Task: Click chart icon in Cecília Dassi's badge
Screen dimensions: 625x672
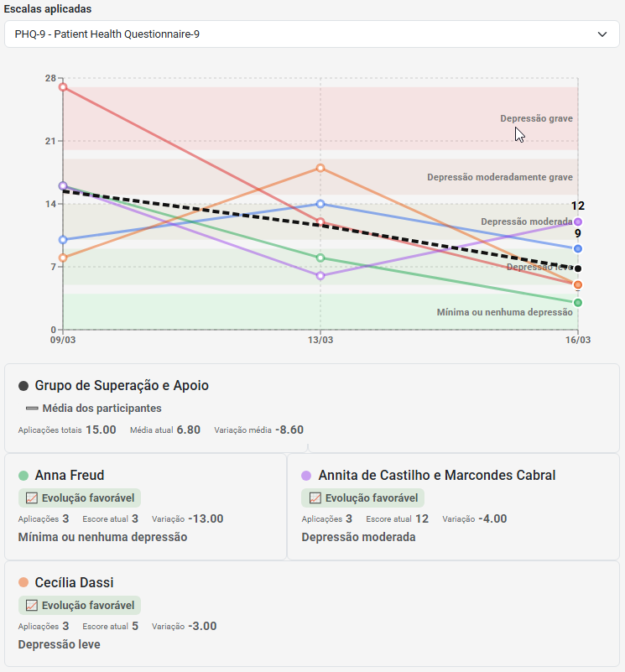Action: coord(32,605)
